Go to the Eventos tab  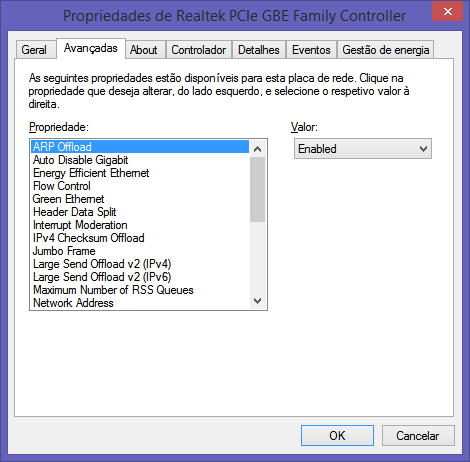311,50
